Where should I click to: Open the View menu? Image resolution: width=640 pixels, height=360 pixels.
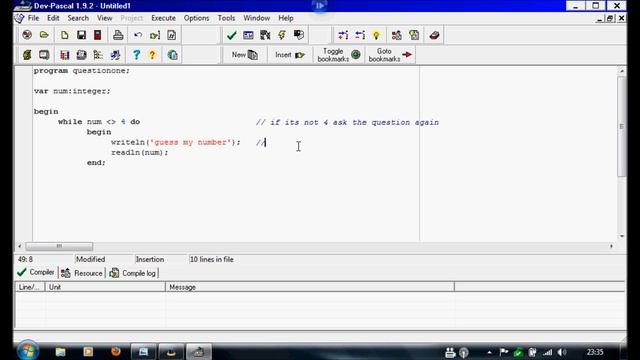[x=104, y=18]
